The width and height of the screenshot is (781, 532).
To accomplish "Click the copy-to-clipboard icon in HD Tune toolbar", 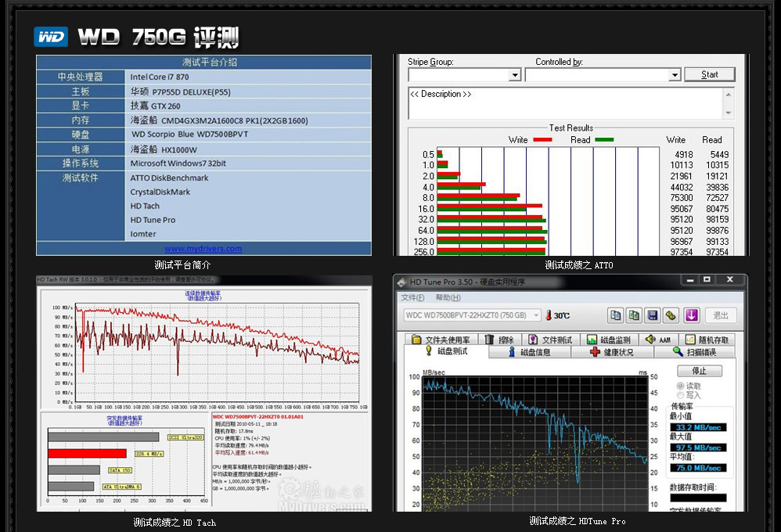I will coord(616,315).
